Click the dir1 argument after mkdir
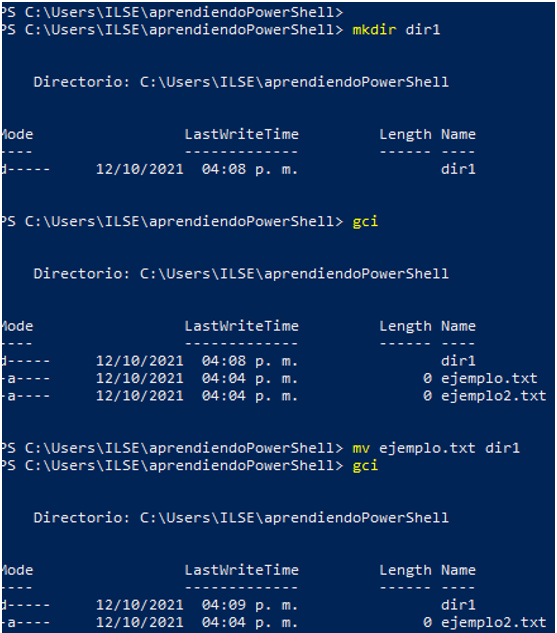The width and height of the screenshot is (557, 633). [423, 30]
